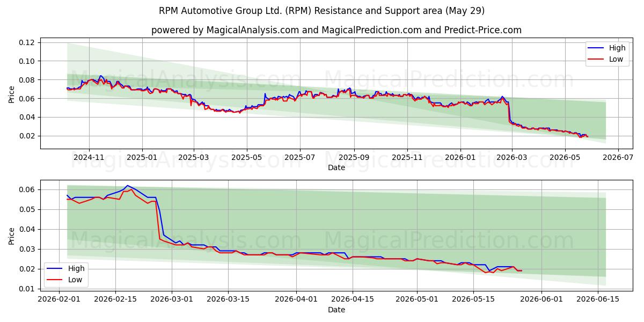This screenshot has height=322, width=644.
Task: Click the '2026-05' x-axis label in the top chart
Action: click(565, 158)
